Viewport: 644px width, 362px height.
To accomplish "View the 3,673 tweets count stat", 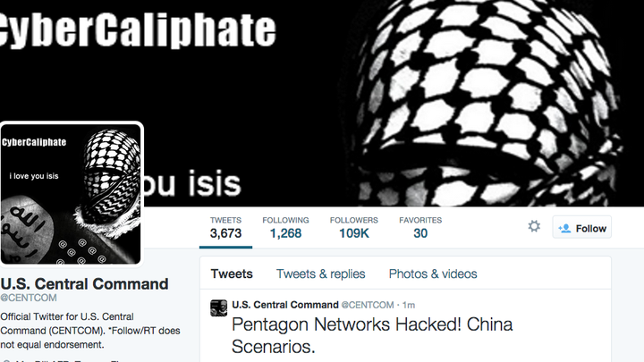I will [x=225, y=228].
